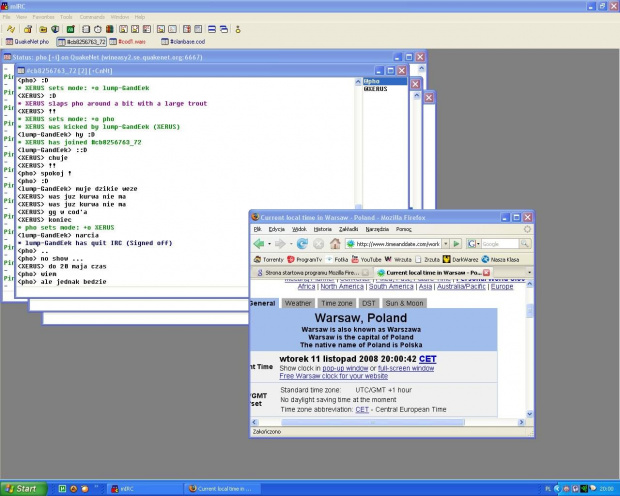Viewport: 620px width, 496px height.
Task: Click the CET time zone link
Action: point(427,358)
